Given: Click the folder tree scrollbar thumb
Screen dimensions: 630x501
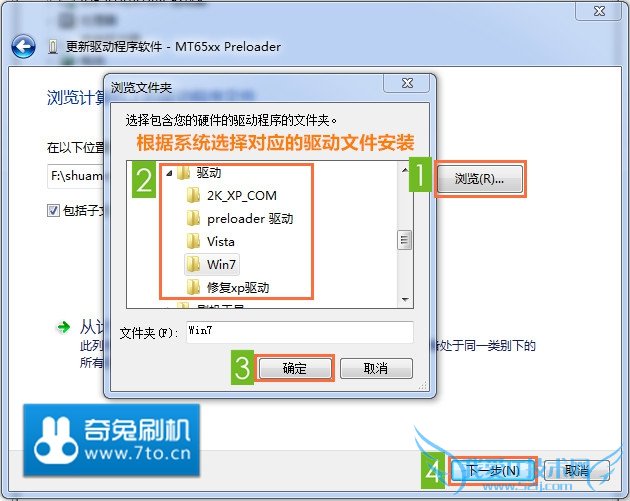Looking at the screenshot, I should coord(405,240).
